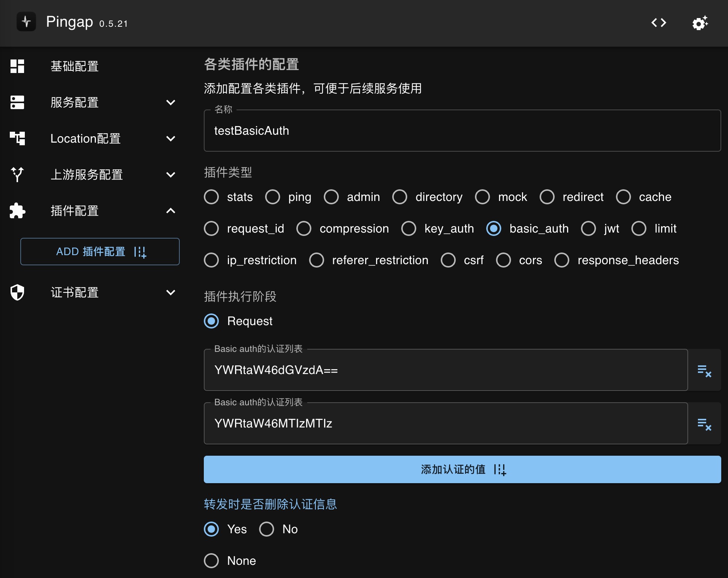Edit the YWRtaW46MTIzMTIz auth field
This screenshot has height=578, width=728.
tap(446, 423)
